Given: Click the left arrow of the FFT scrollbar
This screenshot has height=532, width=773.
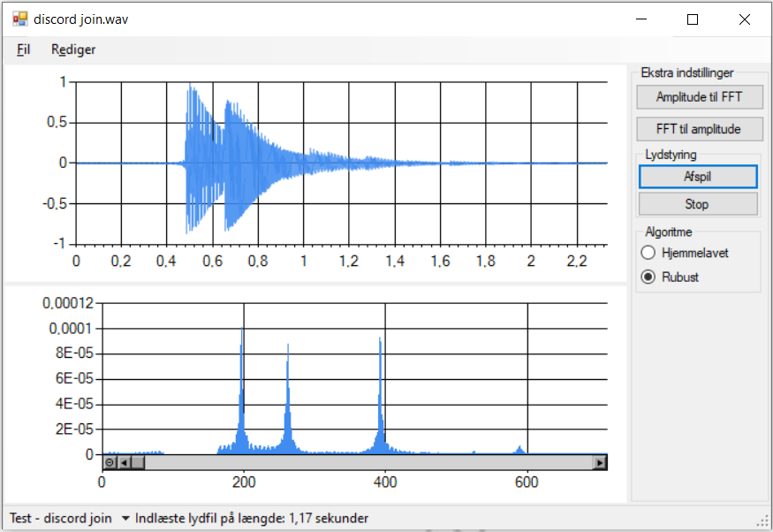Looking at the screenshot, I should [124, 461].
